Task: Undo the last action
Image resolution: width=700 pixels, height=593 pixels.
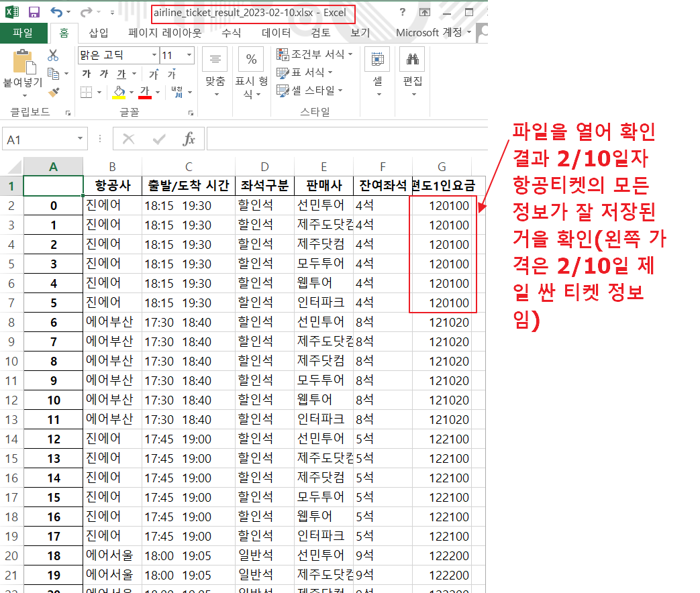Action: (56, 12)
